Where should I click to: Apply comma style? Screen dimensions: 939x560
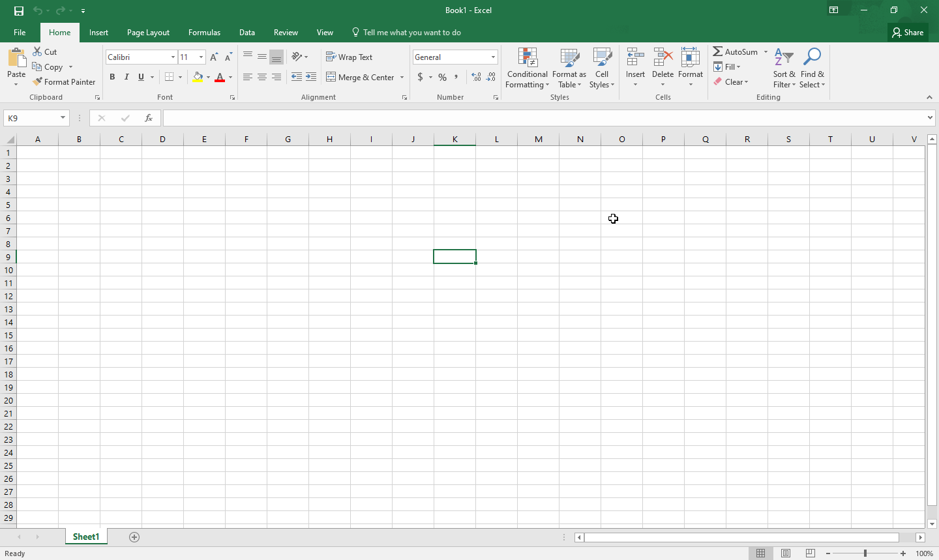click(x=456, y=77)
